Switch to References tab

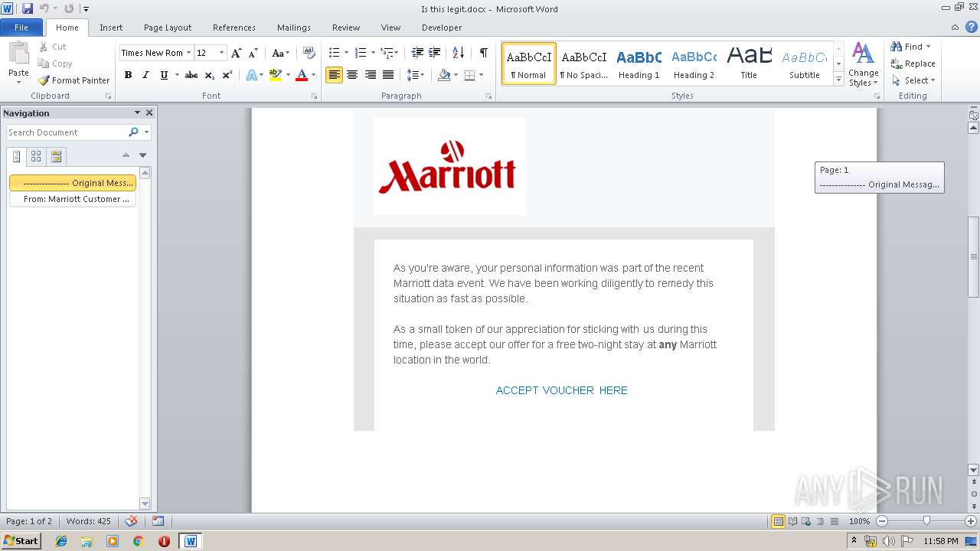click(234, 28)
